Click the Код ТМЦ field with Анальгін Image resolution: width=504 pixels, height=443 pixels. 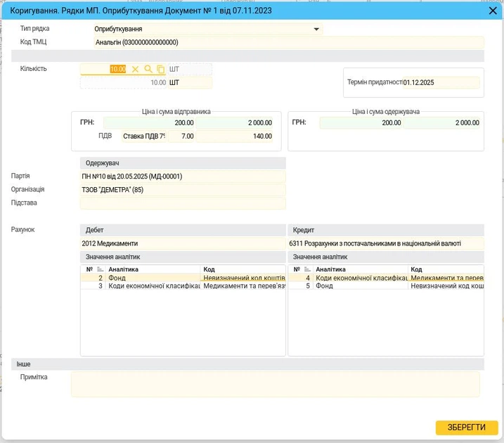tap(289, 42)
